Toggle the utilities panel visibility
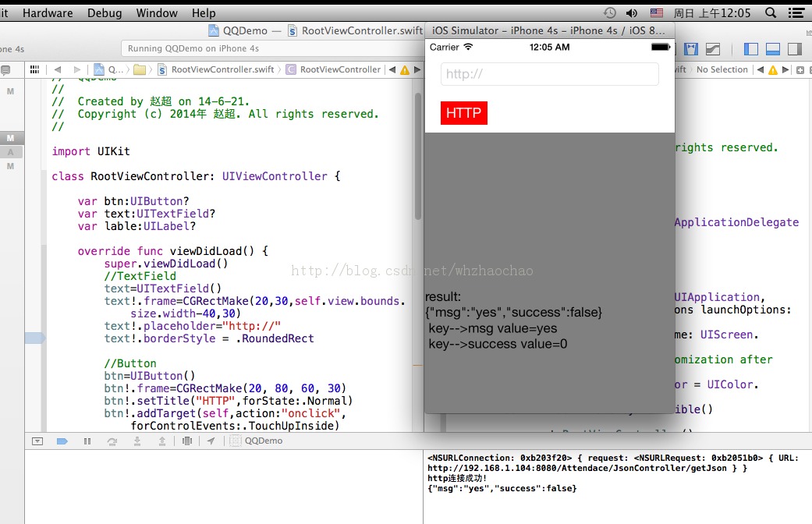This screenshot has width=812, height=524. [794, 49]
